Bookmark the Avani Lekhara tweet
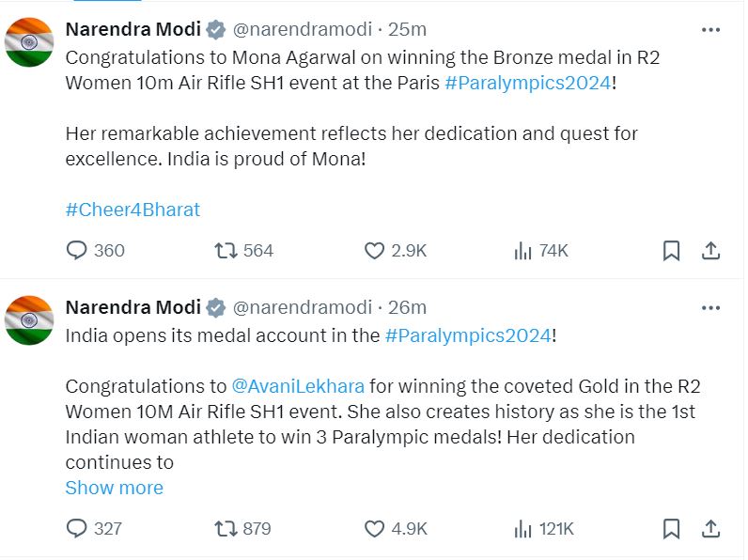This screenshot has height=560, width=748. click(671, 528)
